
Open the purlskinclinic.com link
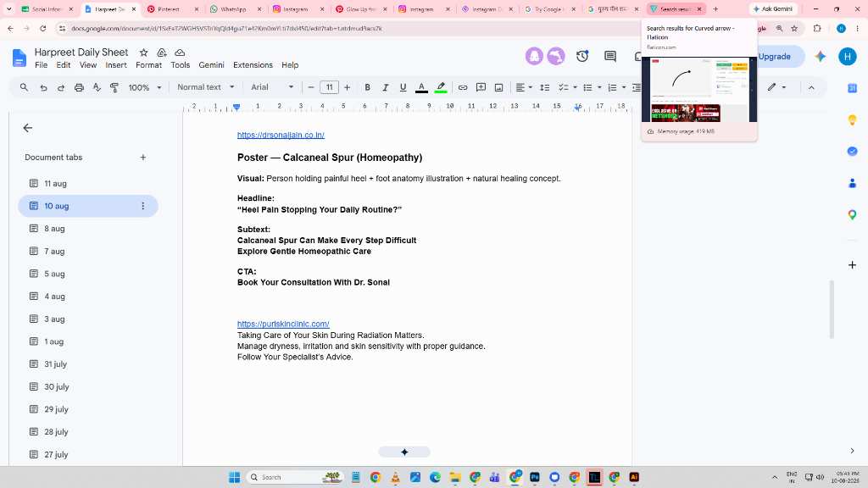point(283,324)
